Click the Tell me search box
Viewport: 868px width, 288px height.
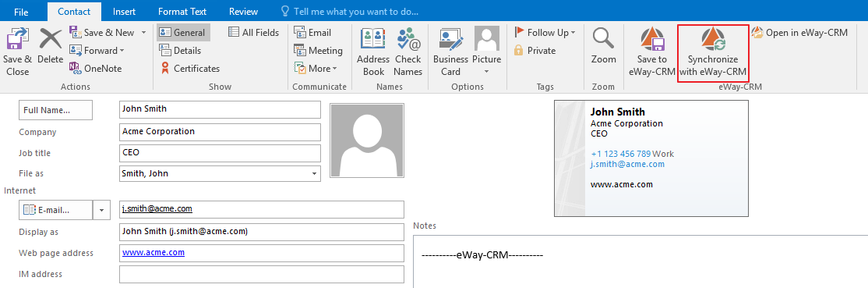click(x=349, y=11)
